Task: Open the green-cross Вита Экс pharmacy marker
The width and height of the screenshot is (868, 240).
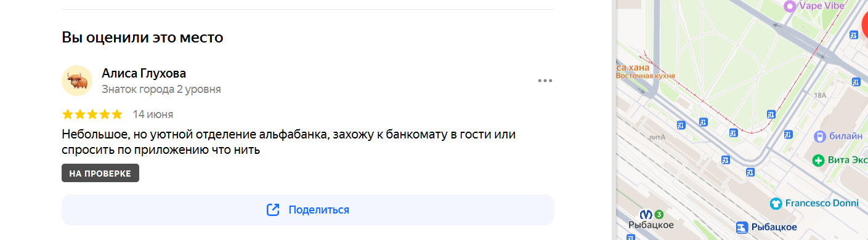Action: pyautogui.click(x=818, y=160)
